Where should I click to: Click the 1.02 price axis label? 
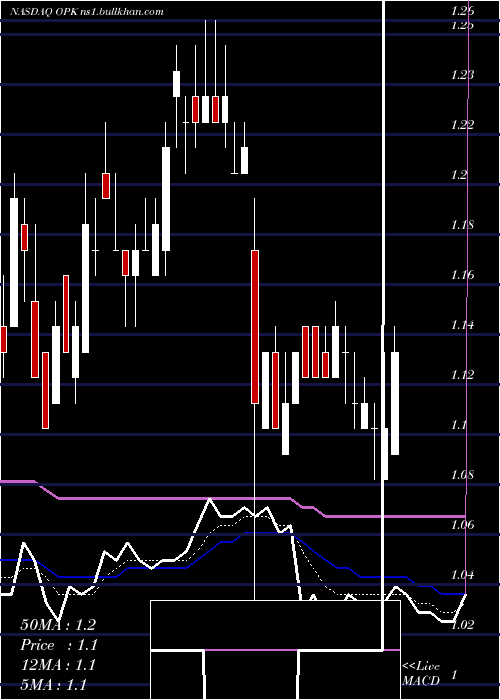point(461,625)
